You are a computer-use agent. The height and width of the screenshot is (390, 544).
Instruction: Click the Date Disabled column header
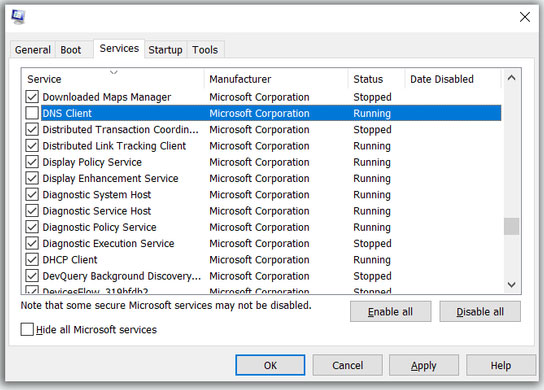[x=453, y=79]
